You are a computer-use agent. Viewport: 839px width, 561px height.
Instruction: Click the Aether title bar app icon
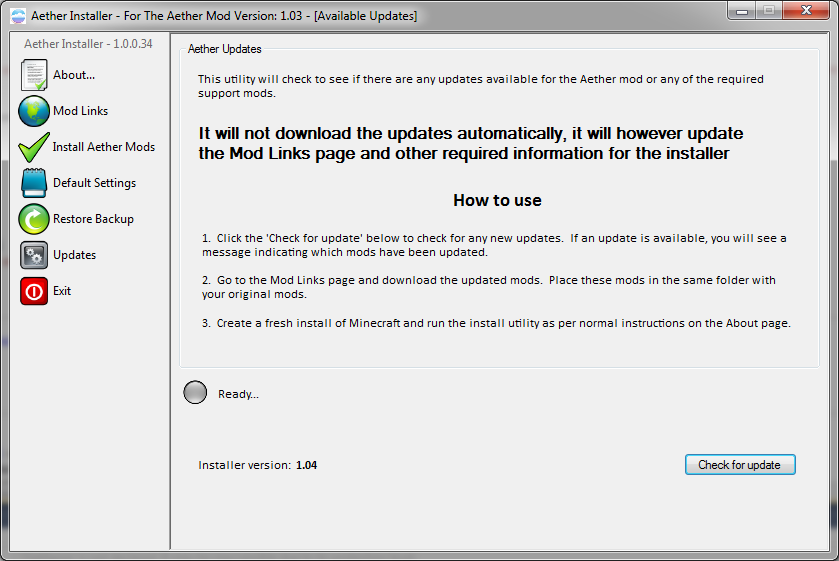click(x=18, y=16)
